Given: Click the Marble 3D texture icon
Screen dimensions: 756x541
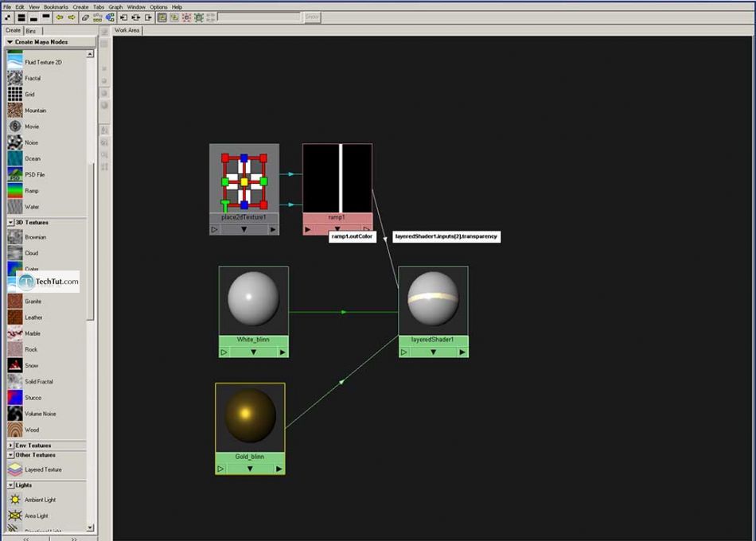Looking at the screenshot, I should tap(15, 333).
